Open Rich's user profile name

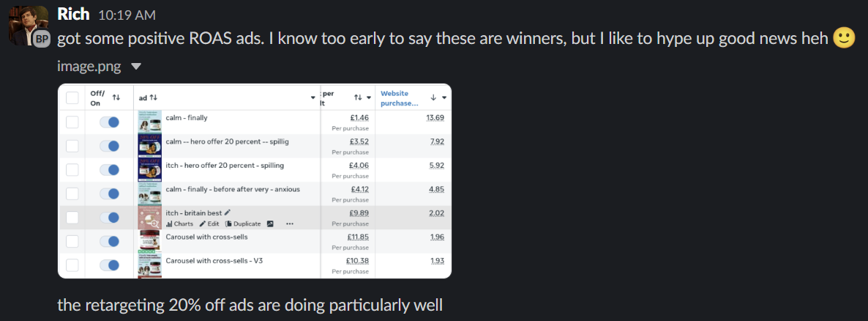tap(73, 15)
